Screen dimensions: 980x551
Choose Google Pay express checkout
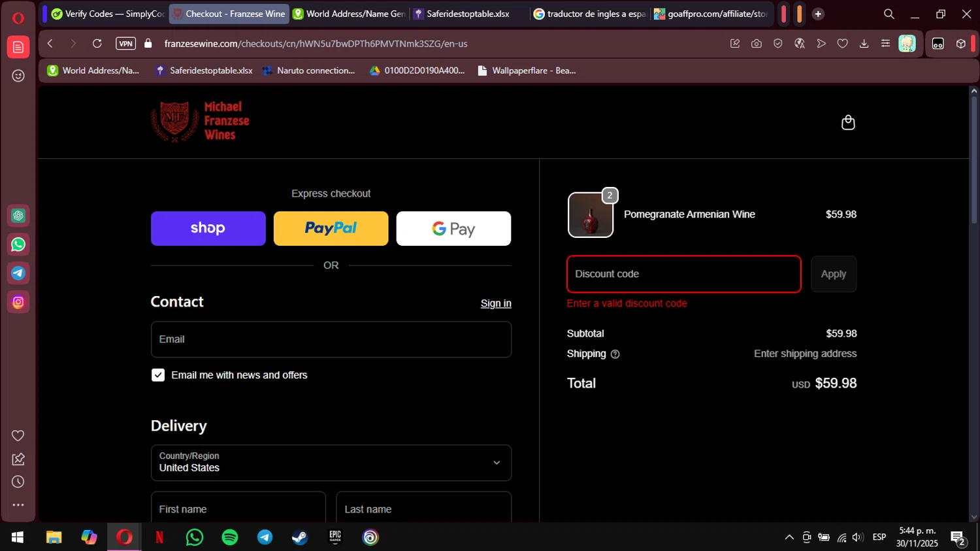453,229
